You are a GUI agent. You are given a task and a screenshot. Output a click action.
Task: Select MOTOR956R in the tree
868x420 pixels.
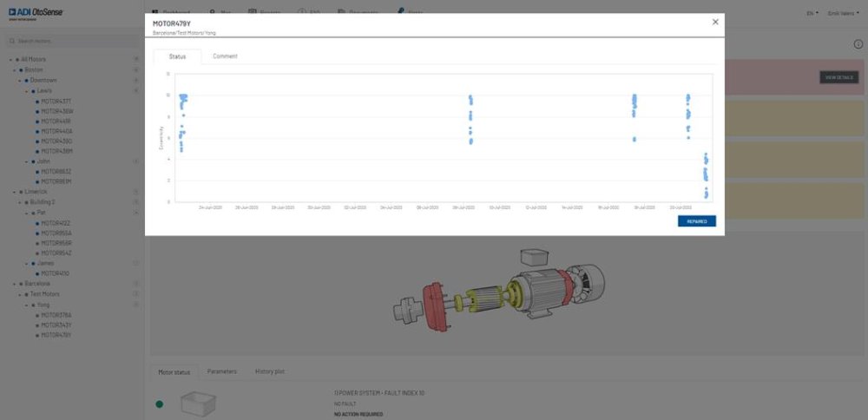[x=56, y=243]
